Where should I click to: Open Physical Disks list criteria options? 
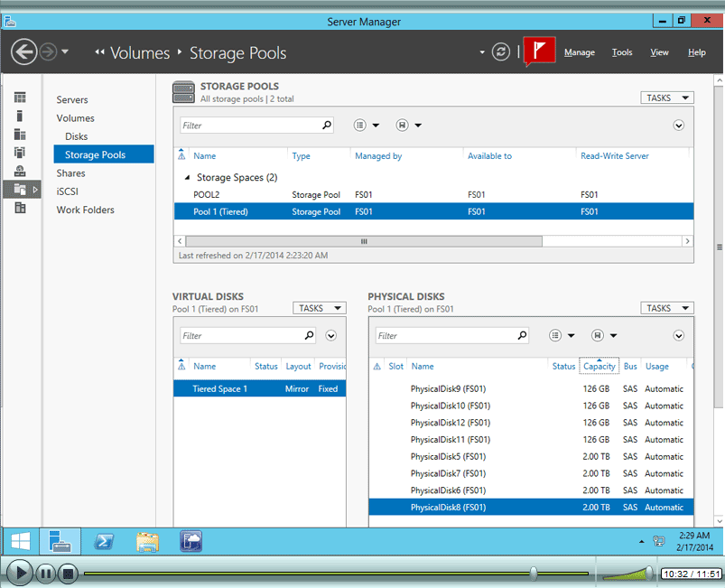click(562, 335)
